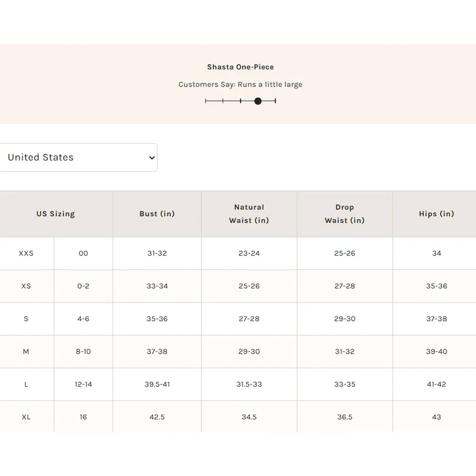Click the XXS drop waist value "25-26"
Screen dimensions: 476x476
345,253
